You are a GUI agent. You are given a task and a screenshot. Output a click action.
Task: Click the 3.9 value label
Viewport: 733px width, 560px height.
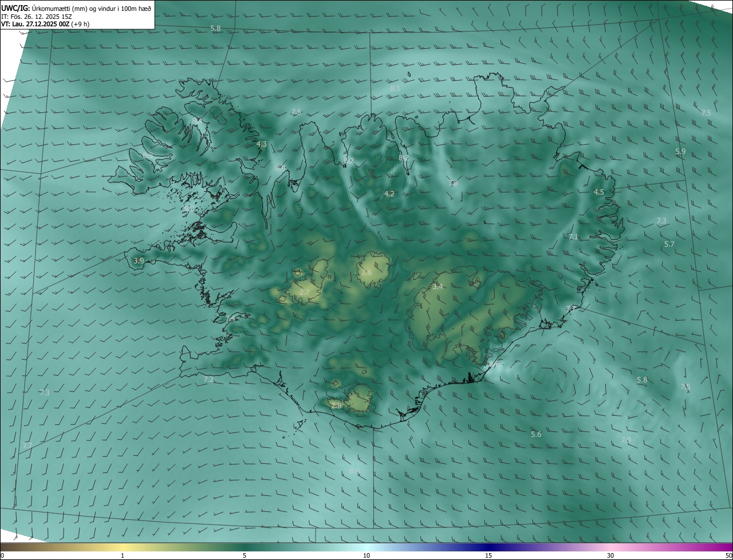coord(139,261)
